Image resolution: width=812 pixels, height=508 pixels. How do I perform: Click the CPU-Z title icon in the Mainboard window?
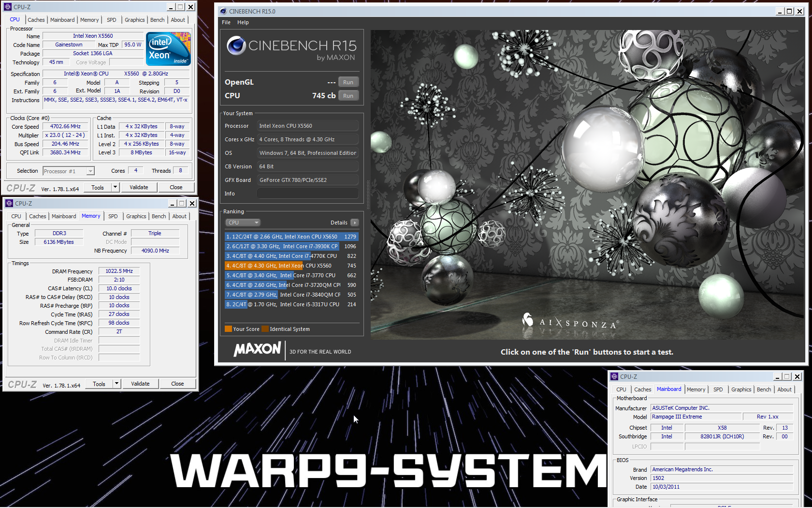click(x=614, y=376)
